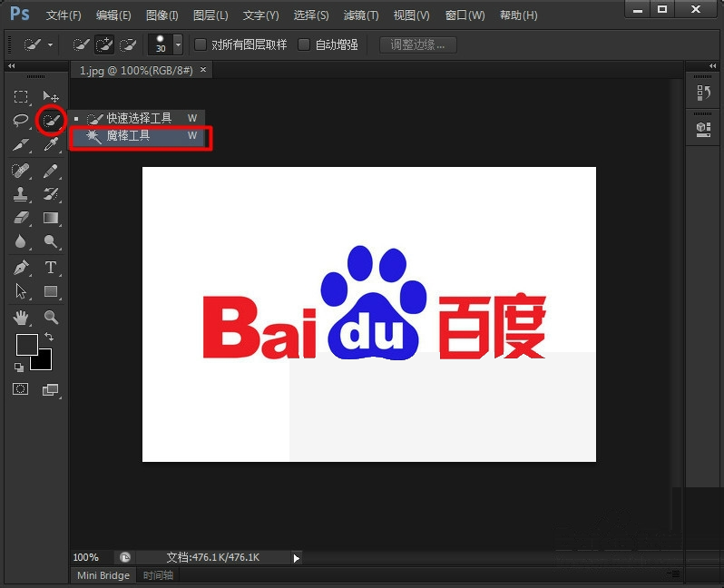Viewport: 724px width, 588px height.
Task: Click the foreground color swatch
Action: (x=26, y=344)
